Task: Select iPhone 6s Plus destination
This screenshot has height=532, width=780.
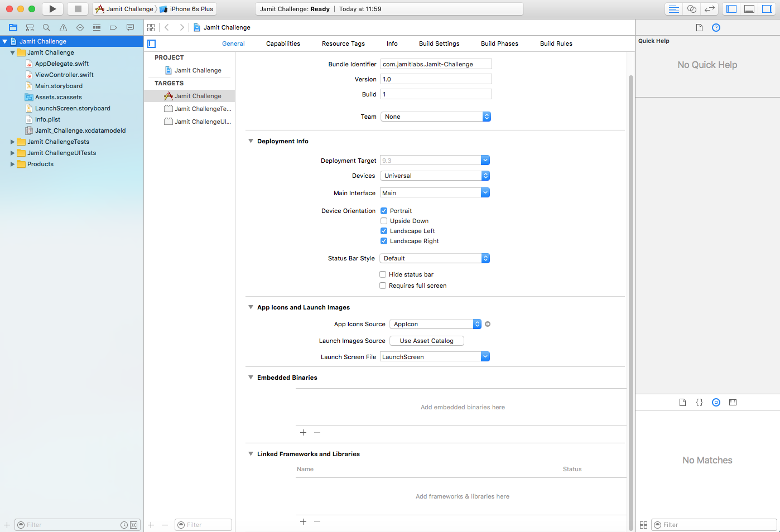Action: [x=187, y=9]
